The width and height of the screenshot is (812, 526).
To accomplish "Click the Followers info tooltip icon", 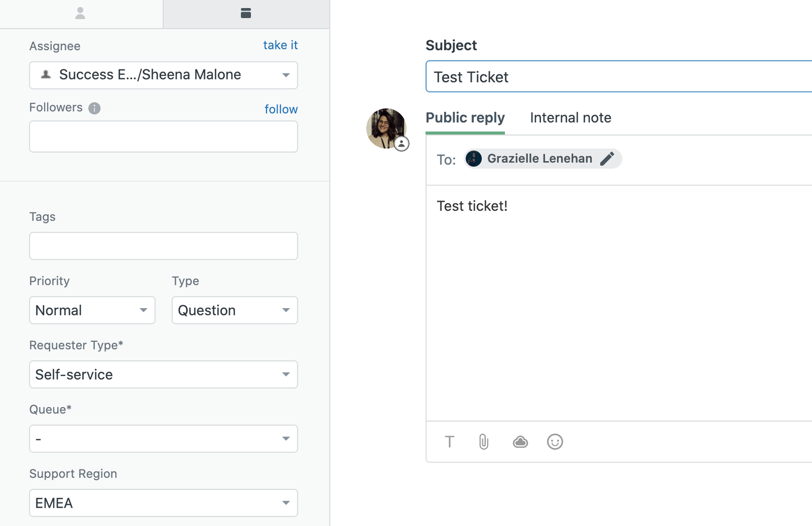I will point(94,108).
